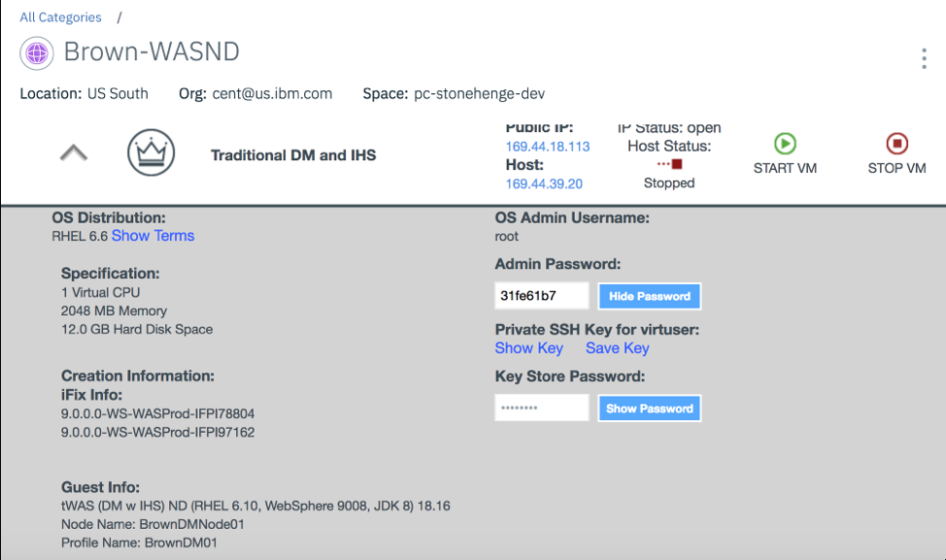Screen dimensions: 946x560
Task: Click the Key Store Password field
Action: click(541, 409)
